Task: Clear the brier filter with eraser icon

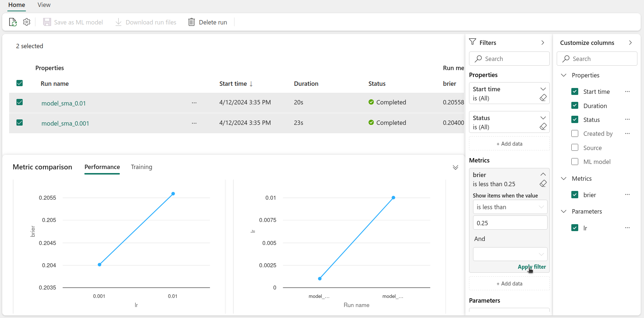Action: click(543, 184)
